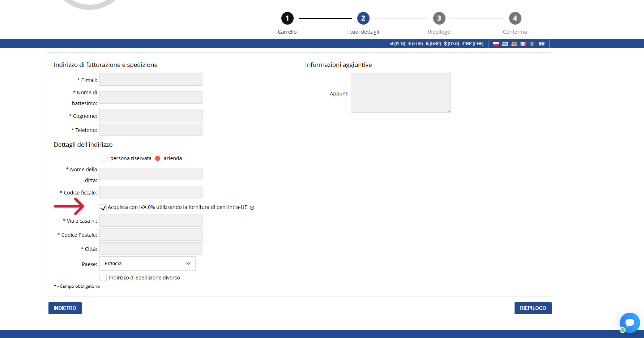Click the help icon beside intra-UE IVA option
This screenshot has height=338, width=644.
click(x=252, y=208)
